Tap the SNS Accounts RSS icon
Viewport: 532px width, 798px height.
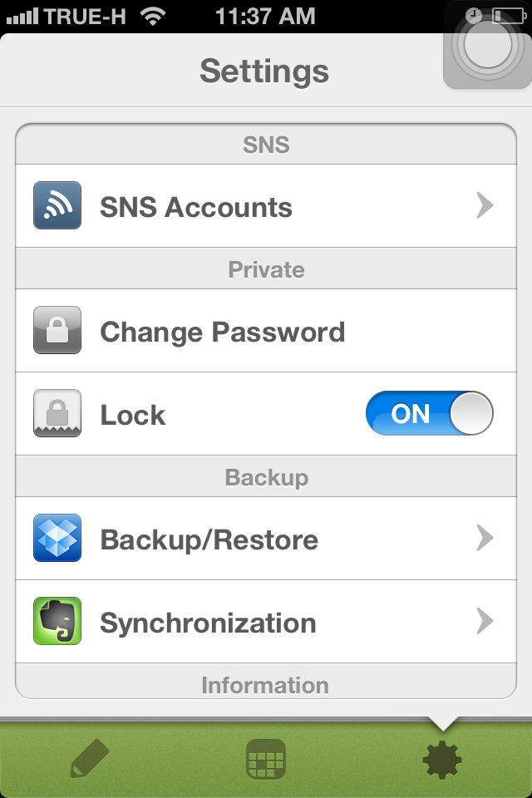[57, 205]
